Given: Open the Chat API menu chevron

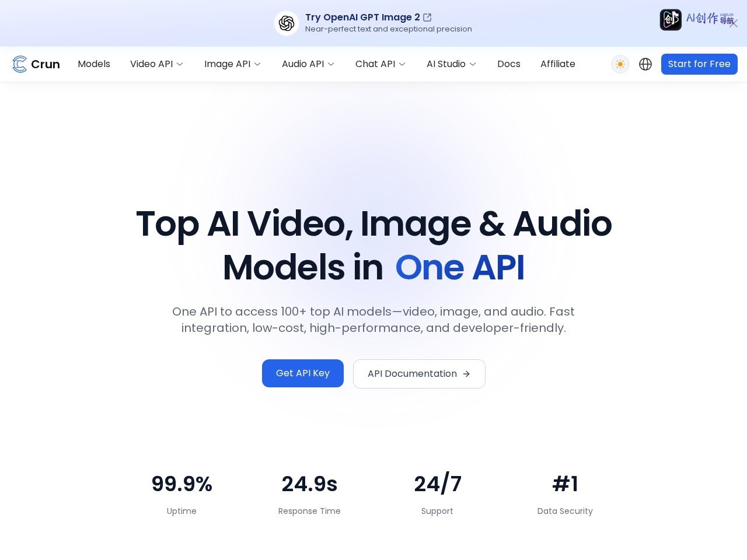Looking at the screenshot, I should coord(402,64).
